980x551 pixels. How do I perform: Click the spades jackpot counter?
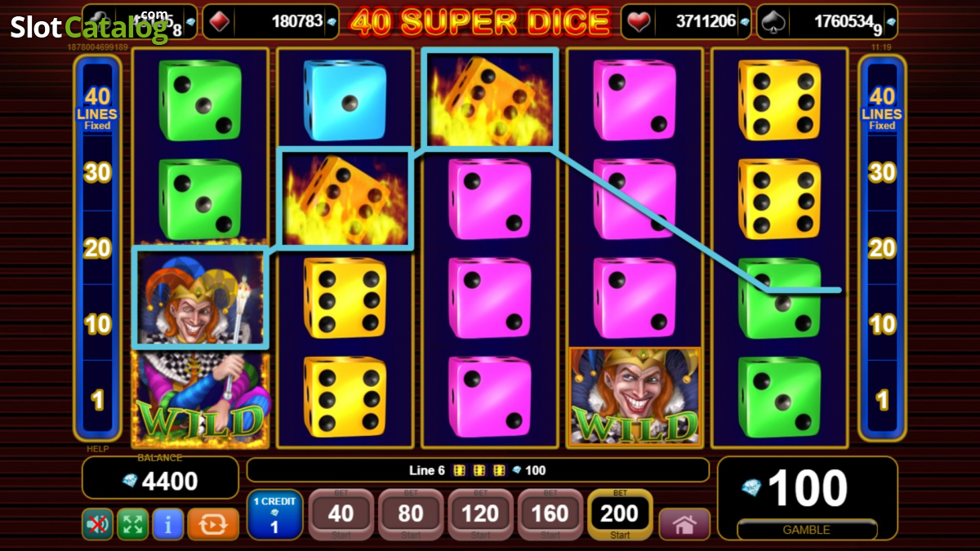click(827, 22)
